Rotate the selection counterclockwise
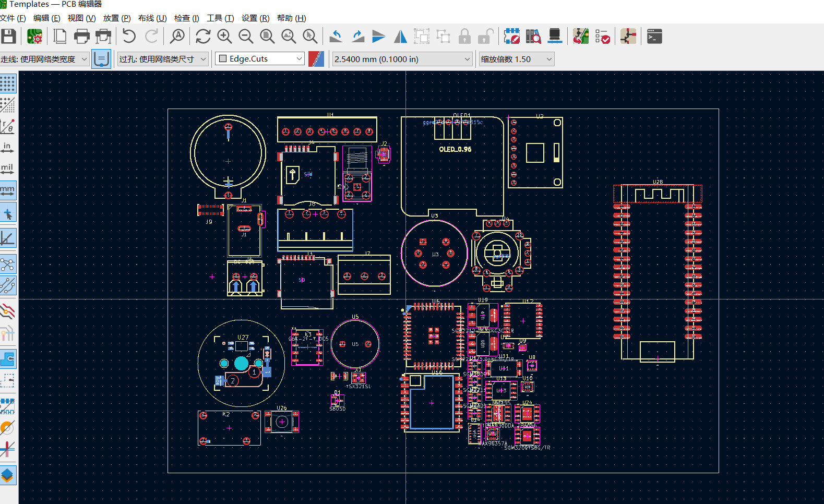Viewport: 824px width, 504px height. pos(336,37)
